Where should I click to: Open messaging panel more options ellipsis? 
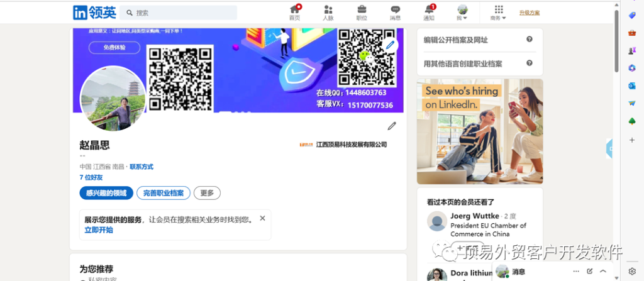click(x=576, y=272)
